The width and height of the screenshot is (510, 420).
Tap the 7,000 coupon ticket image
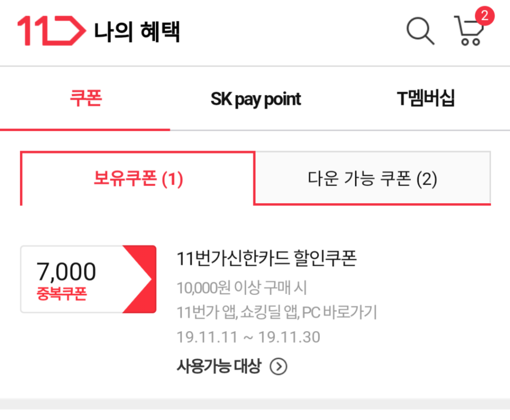[x=88, y=279]
